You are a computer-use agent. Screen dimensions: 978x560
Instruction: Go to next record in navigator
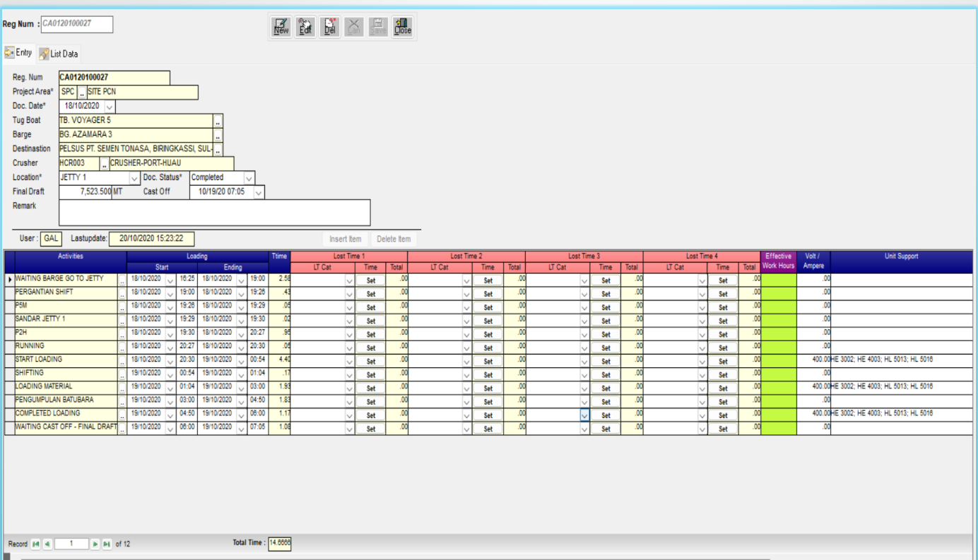[x=95, y=544]
